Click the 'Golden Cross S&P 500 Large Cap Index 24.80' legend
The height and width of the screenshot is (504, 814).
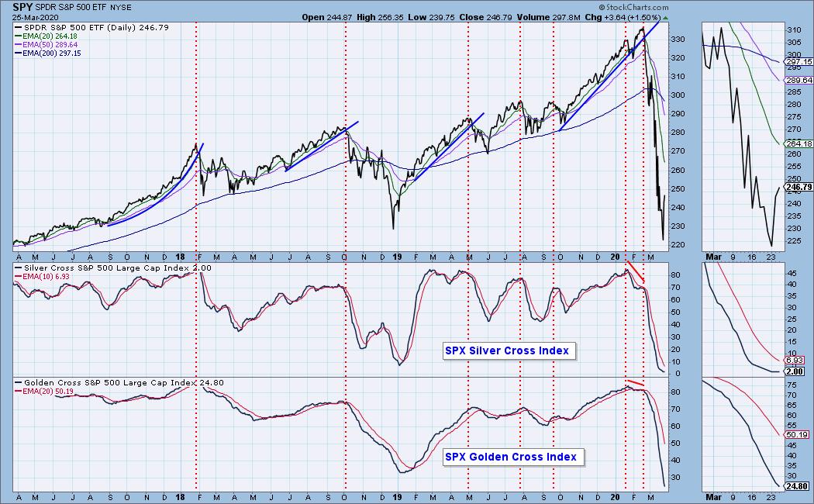tap(119, 382)
